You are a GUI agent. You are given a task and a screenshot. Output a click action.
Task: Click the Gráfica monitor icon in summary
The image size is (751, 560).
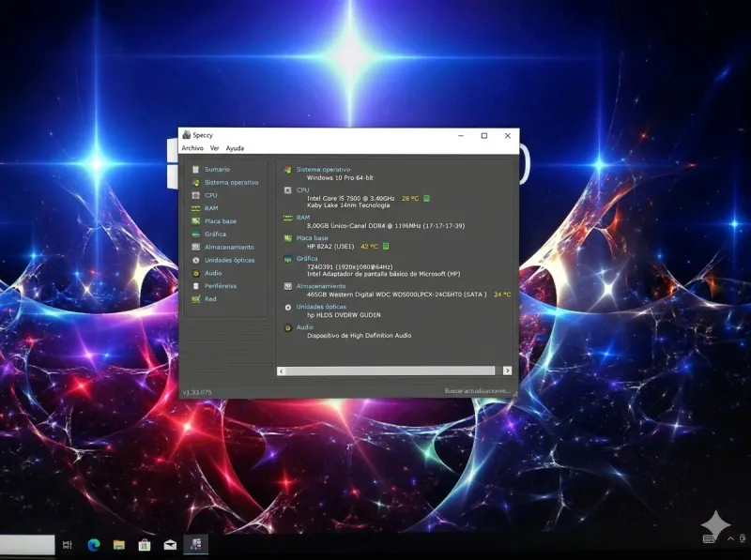coord(287,259)
